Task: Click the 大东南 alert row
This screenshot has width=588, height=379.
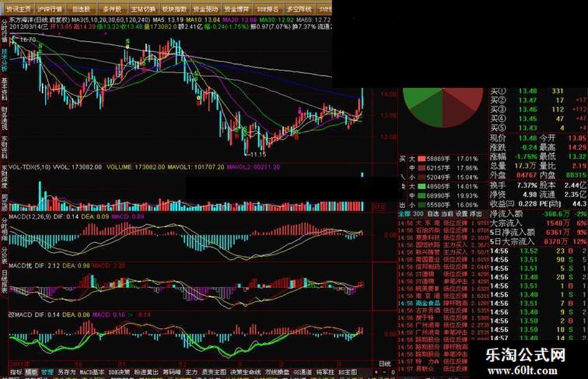Action: click(444, 223)
